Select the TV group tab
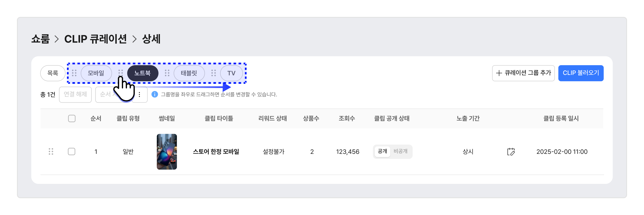The image size is (644, 215). tap(232, 73)
